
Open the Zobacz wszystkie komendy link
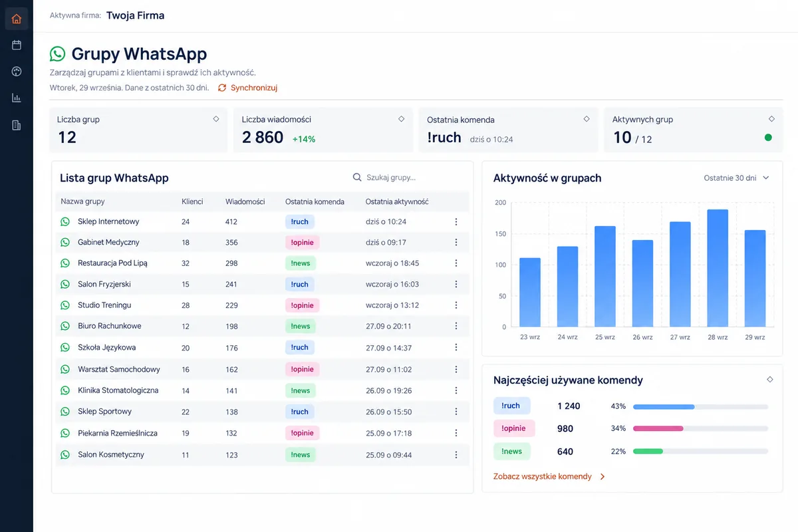click(x=549, y=477)
